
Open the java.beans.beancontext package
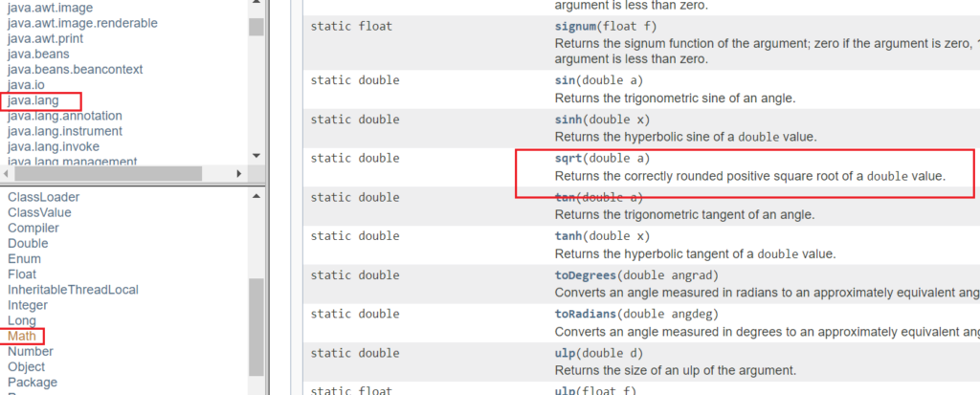tap(75, 70)
